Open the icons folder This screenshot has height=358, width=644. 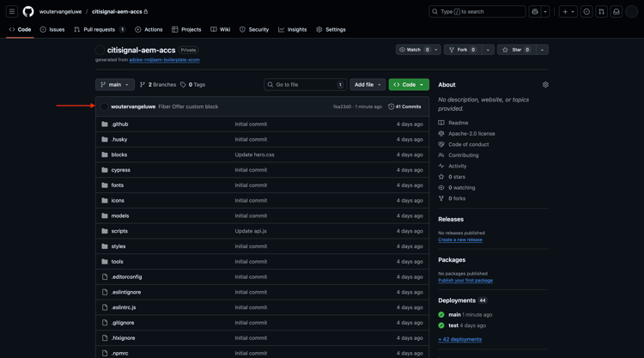click(x=118, y=200)
